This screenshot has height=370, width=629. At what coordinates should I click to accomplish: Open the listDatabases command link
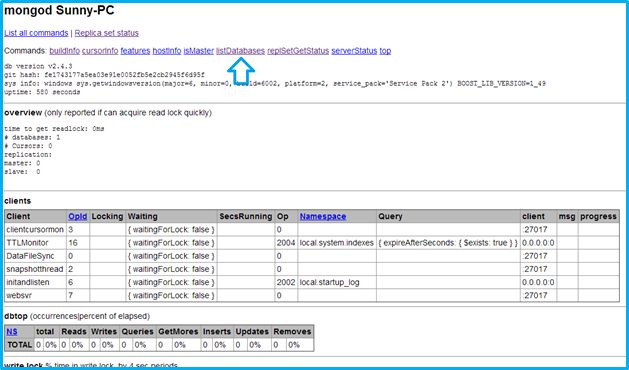click(x=240, y=51)
